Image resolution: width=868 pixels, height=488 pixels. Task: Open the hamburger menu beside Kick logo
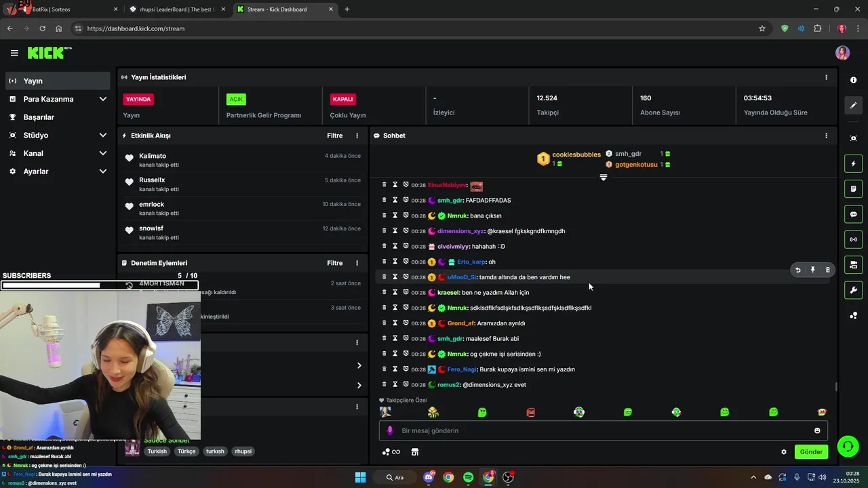tap(14, 53)
